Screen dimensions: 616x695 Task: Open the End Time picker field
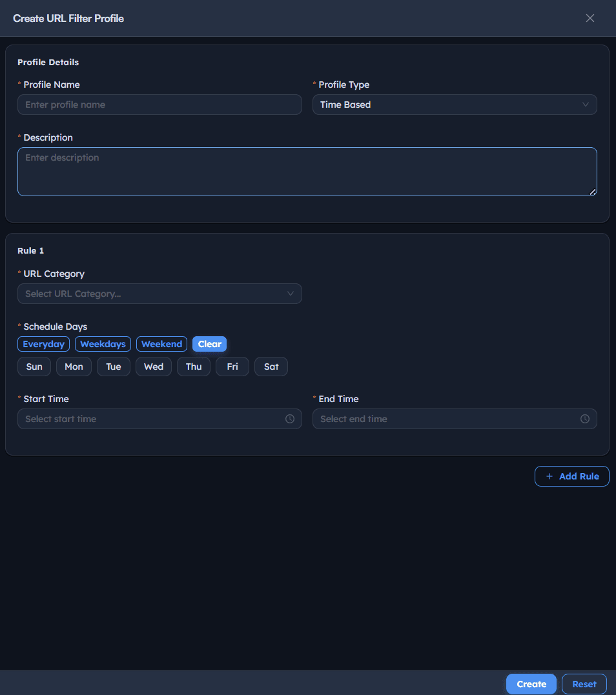coord(455,419)
